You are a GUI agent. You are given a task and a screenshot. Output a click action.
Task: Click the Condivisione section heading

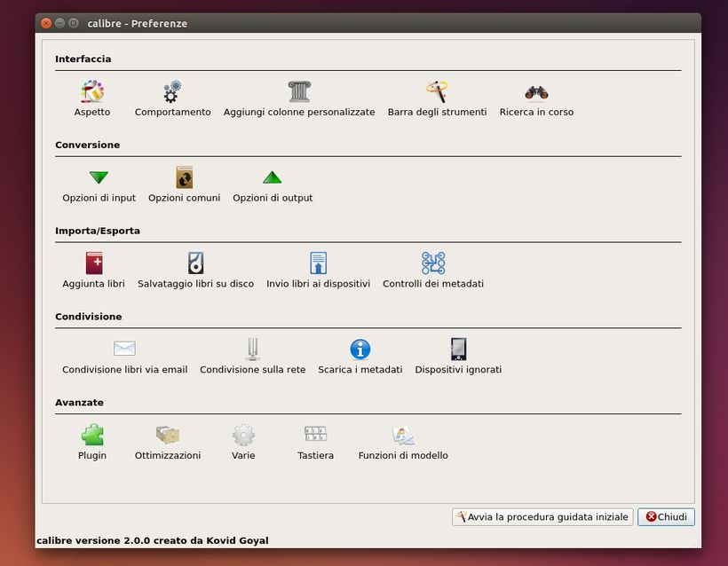[88, 317]
